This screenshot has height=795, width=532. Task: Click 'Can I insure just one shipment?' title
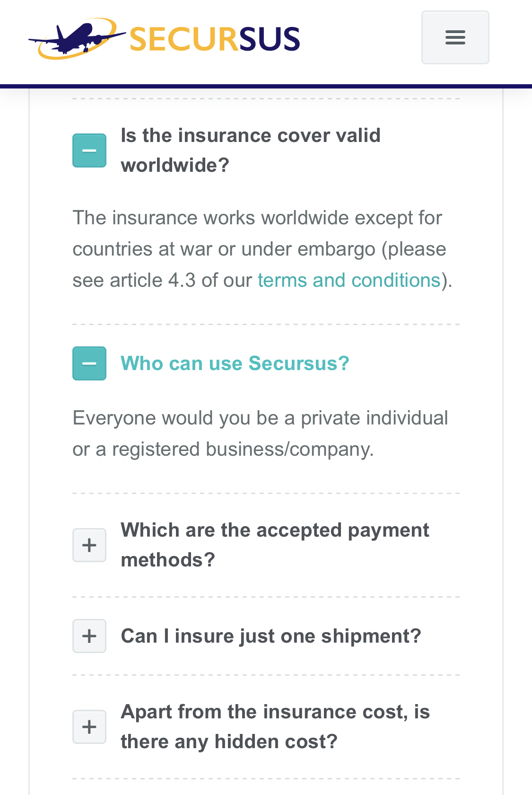pyautogui.click(x=270, y=636)
